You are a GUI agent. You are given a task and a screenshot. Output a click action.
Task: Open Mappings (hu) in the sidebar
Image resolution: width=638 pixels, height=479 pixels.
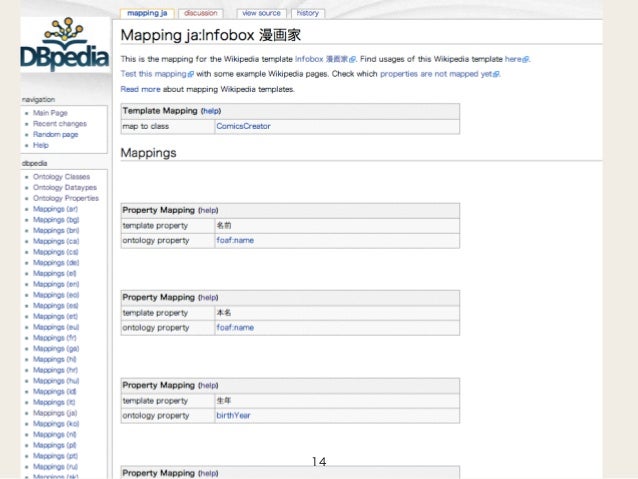click(56, 381)
